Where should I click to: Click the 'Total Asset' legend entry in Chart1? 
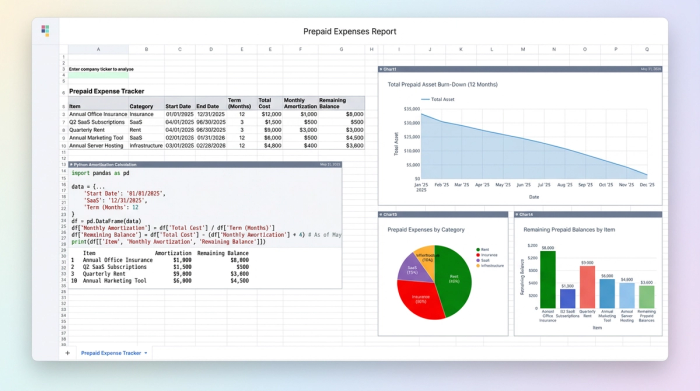438,100
